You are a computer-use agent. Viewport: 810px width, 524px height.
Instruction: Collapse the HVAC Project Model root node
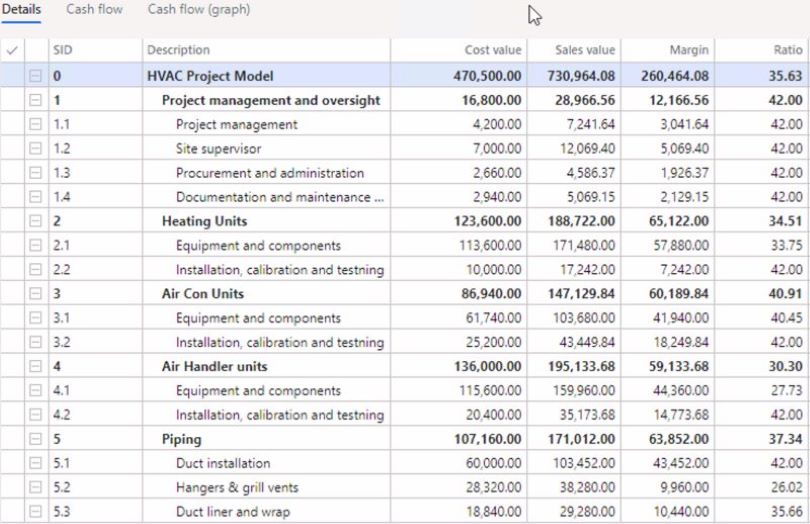[36, 76]
